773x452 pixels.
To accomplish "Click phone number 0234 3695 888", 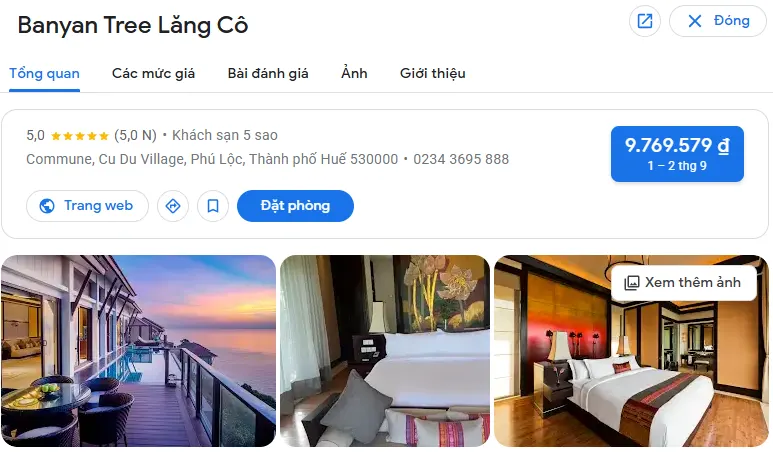I will click(461, 159).
